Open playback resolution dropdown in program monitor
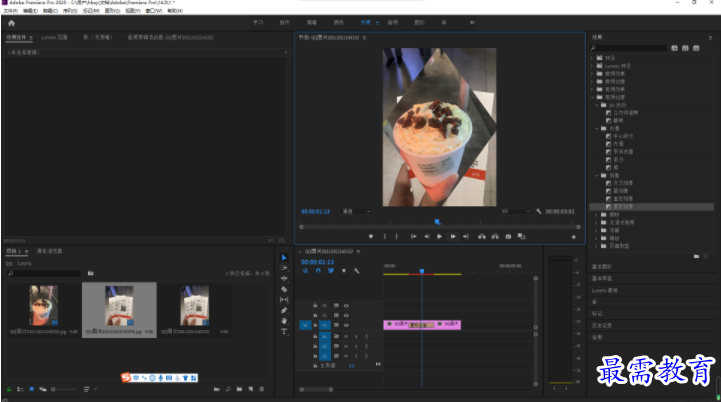Viewport: 721px width, 402px height. 515,211
